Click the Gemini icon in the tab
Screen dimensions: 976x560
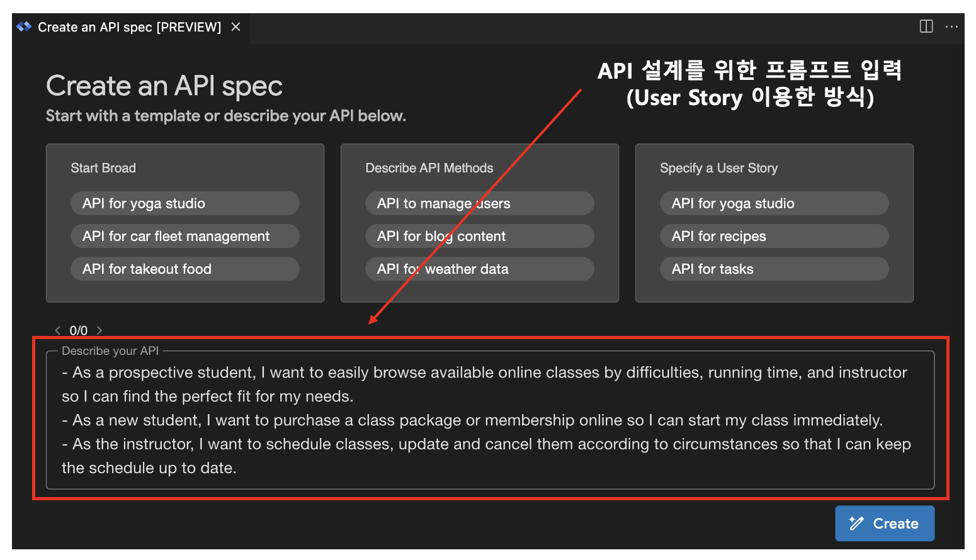(24, 27)
